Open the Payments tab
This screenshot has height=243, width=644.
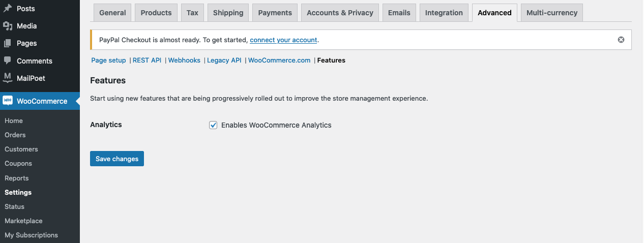(x=275, y=13)
